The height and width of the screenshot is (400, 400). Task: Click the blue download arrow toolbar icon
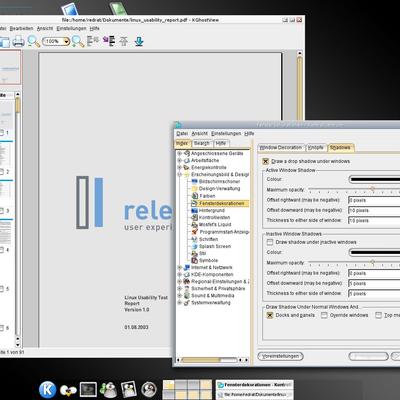139,41
